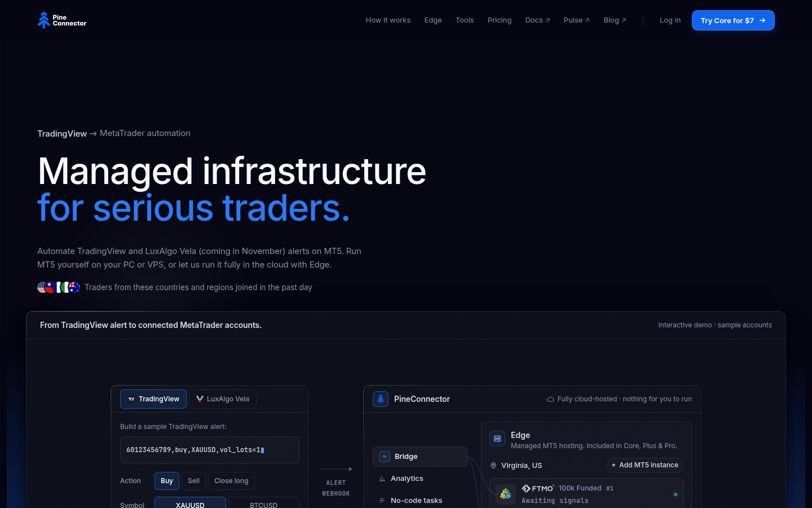Image resolution: width=812 pixels, height=508 pixels.
Task: Click the Bridge pulse icon
Action: pos(385,457)
